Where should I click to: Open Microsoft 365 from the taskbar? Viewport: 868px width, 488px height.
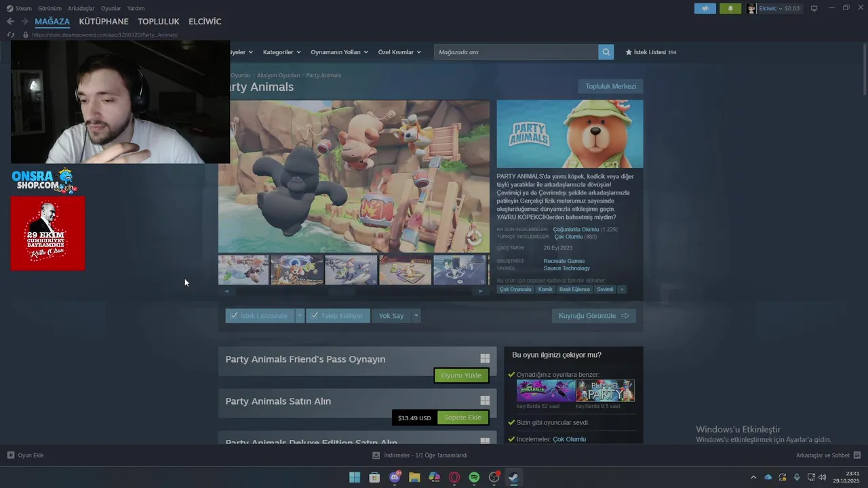pos(435,477)
